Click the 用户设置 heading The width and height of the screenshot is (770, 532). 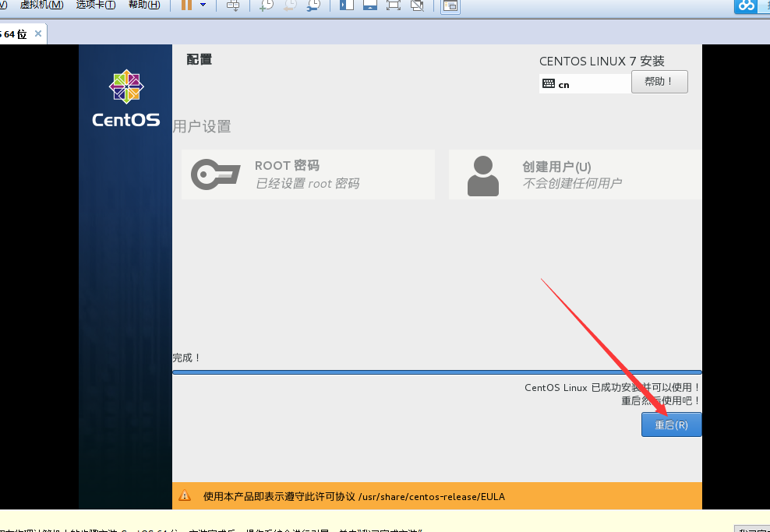(x=202, y=127)
